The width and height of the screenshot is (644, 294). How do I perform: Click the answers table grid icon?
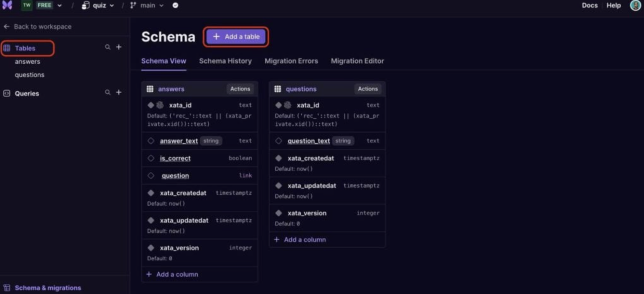[150, 89]
